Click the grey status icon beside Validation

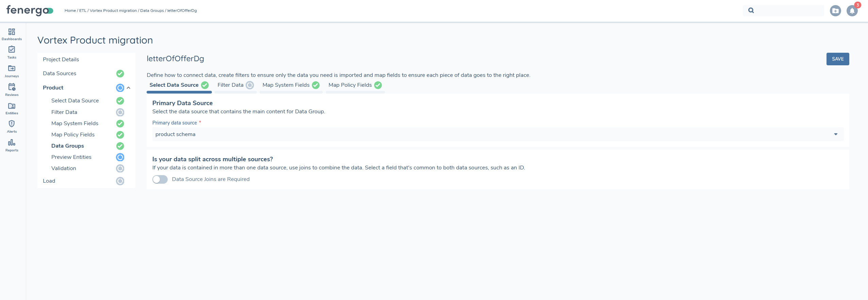point(120,168)
